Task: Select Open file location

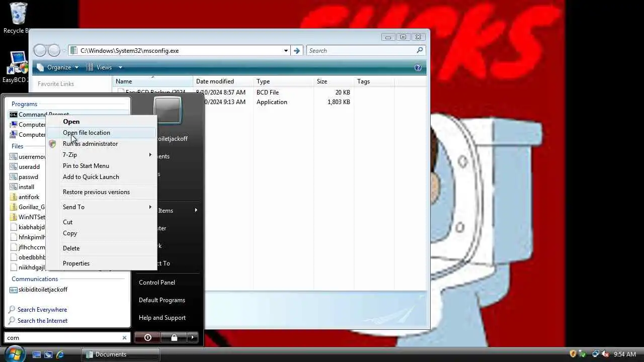Action: pos(101,133)
